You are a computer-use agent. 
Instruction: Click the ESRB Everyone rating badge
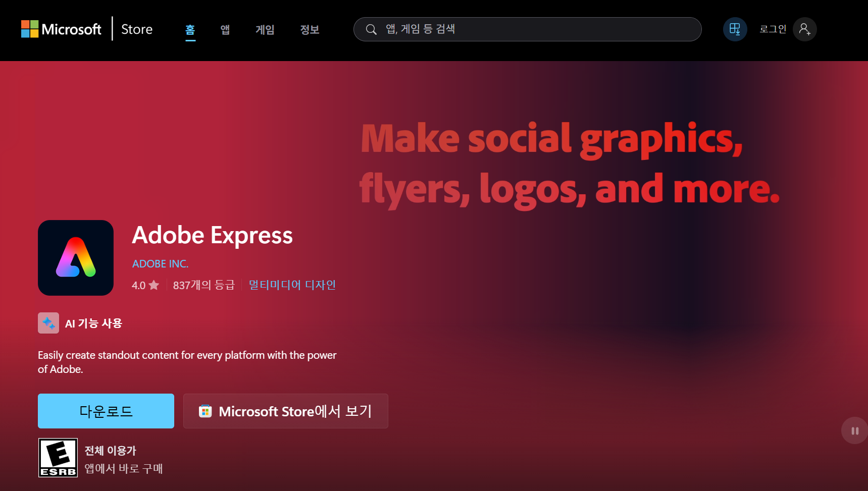[x=58, y=458]
